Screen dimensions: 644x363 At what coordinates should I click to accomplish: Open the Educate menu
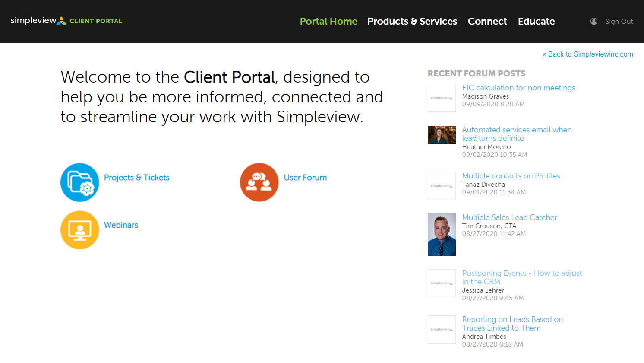(537, 21)
